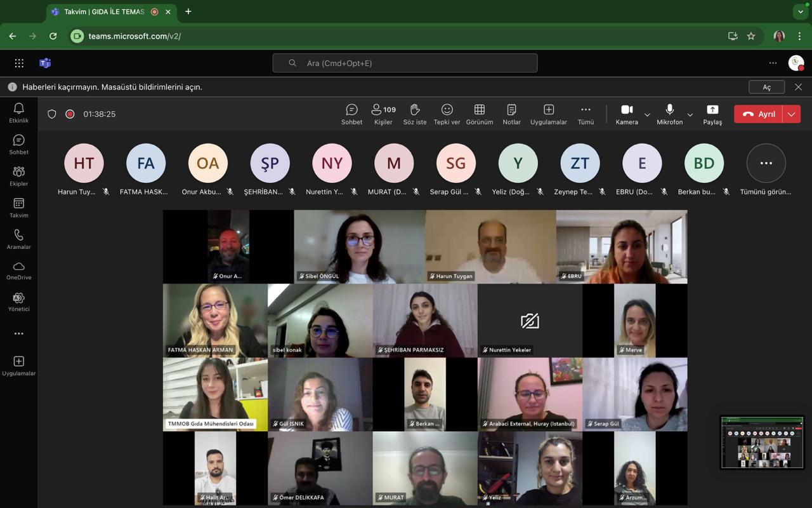The width and height of the screenshot is (812, 508).
Task: Expand camera options dropdown arrow
Action: coord(647,115)
